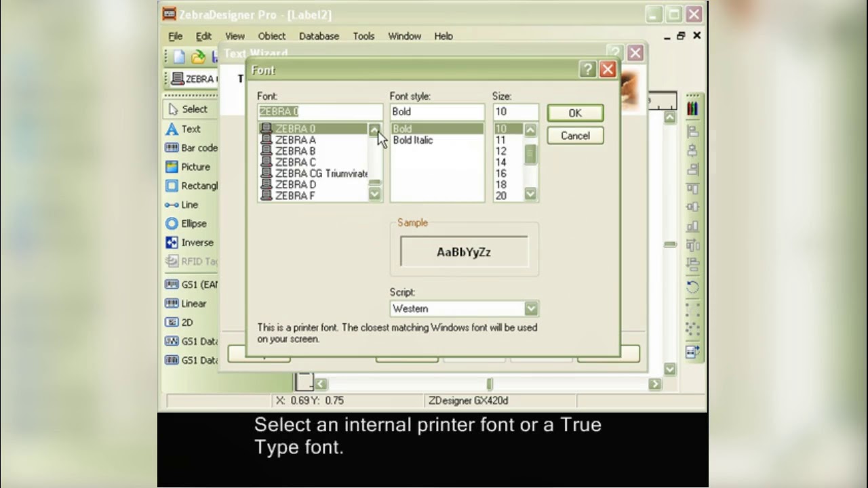
Task: Click the align top icon in right toolbar
Action: click(x=692, y=188)
